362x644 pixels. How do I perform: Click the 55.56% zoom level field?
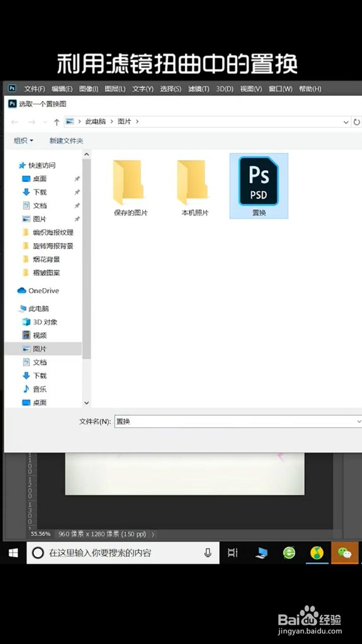[x=41, y=534]
